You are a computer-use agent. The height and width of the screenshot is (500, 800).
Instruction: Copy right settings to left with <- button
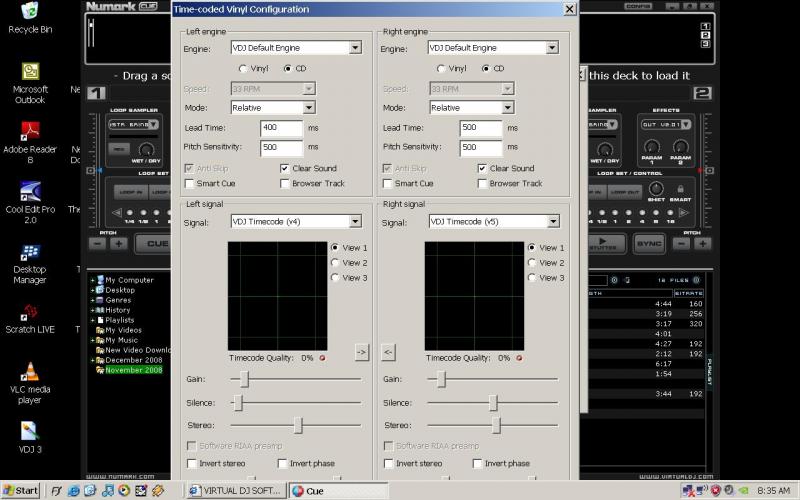click(388, 352)
